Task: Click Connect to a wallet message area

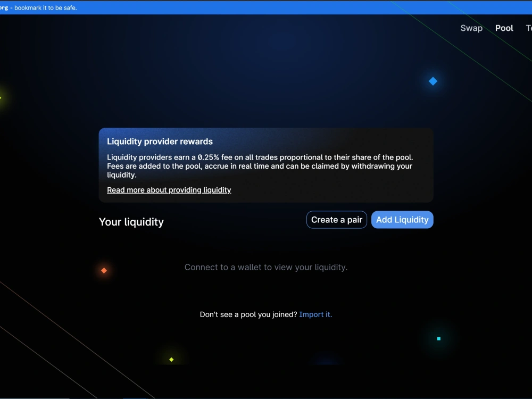Action: coord(266,267)
